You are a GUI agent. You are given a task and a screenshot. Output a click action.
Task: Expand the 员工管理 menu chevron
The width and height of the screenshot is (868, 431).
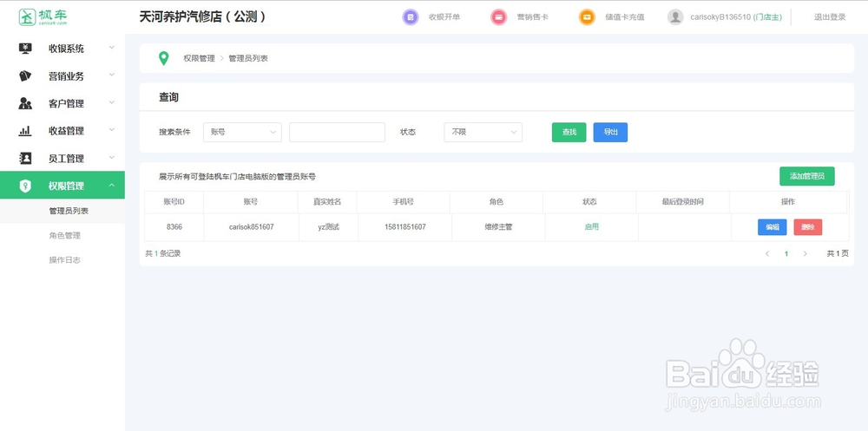pos(112,157)
